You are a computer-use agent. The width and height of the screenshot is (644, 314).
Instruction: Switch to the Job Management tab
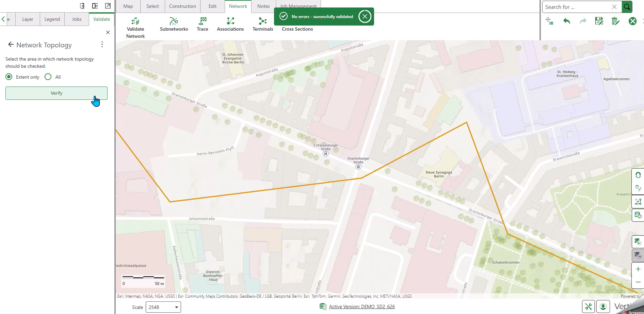298,6
